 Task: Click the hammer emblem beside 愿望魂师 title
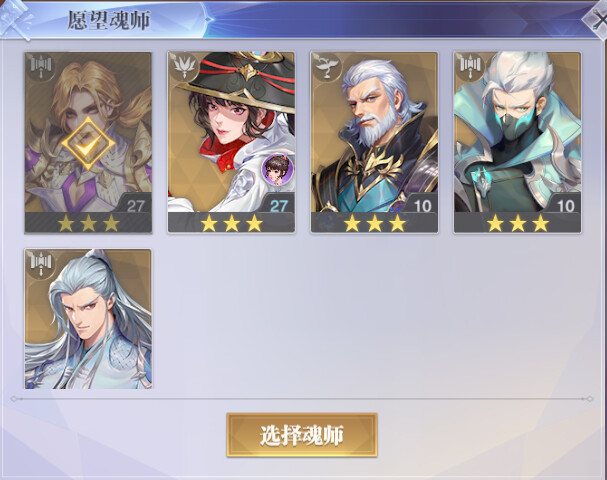(x=15, y=19)
